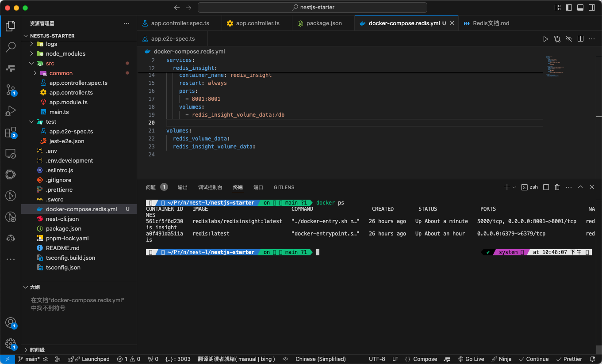Open the GitLens view in activity bar
Viewport: 602px width, 364px height.
click(x=11, y=196)
